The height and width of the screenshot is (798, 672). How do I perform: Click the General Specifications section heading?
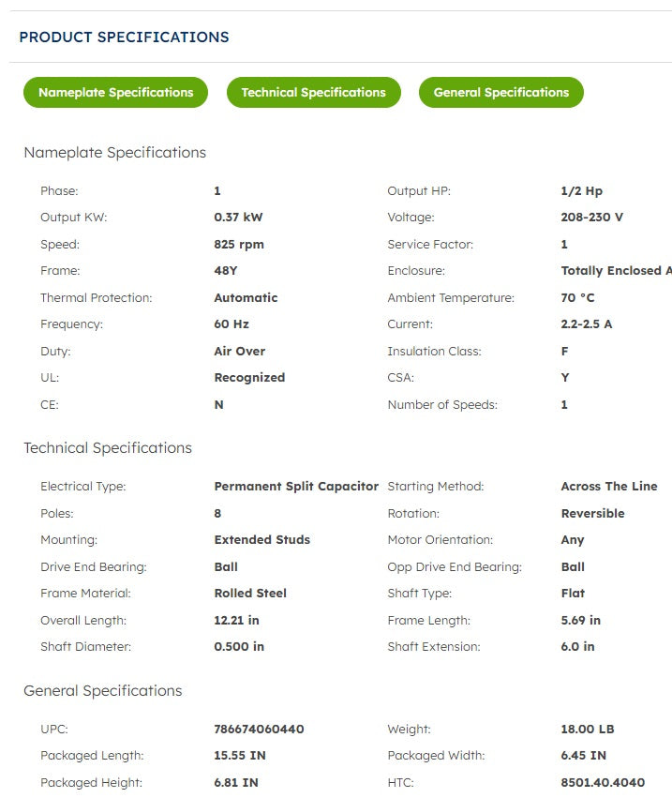pyautogui.click(x=103, y=691)
